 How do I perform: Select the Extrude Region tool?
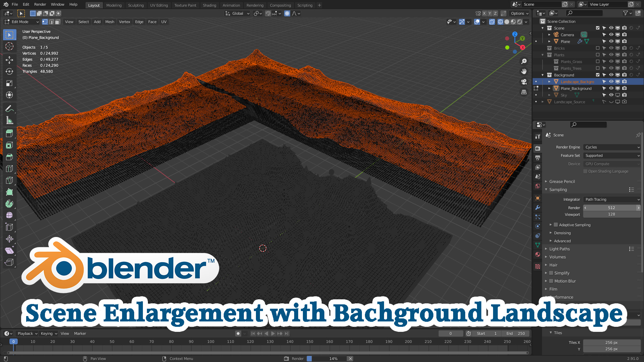[x=9, y=133]
